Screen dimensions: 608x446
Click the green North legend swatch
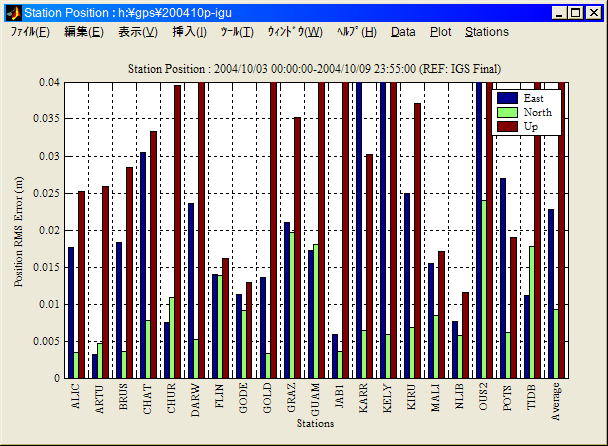click(507, 112)
